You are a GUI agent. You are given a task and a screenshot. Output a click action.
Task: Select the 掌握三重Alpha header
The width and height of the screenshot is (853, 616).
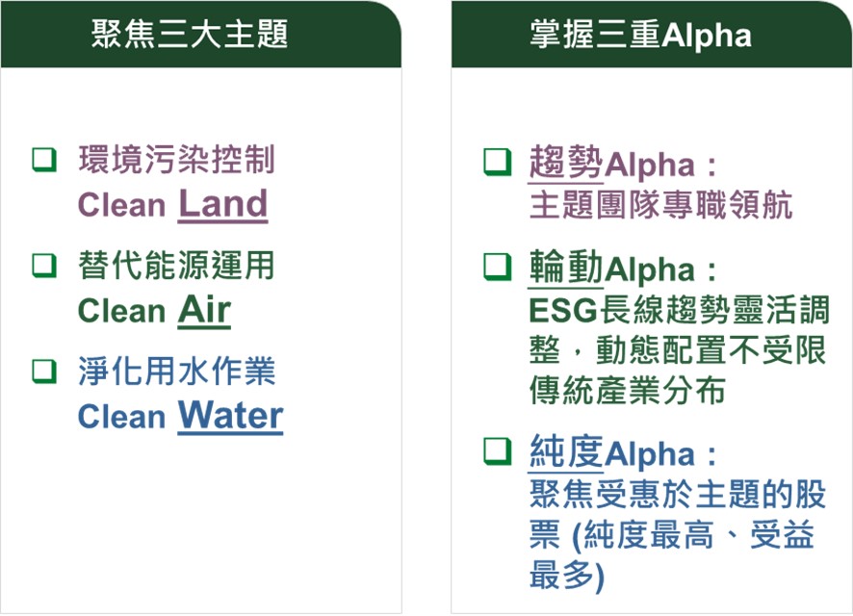(641, 35)
